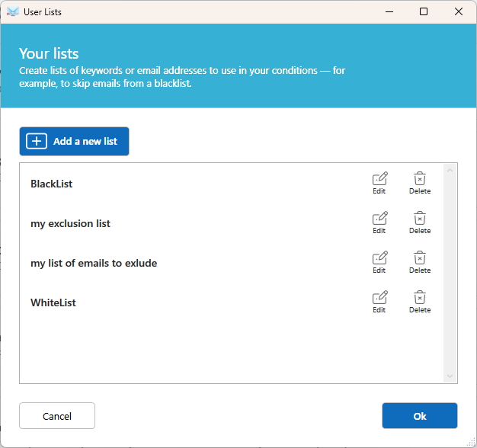Click the list scrollbar up arrow

(x=450, y=171)
